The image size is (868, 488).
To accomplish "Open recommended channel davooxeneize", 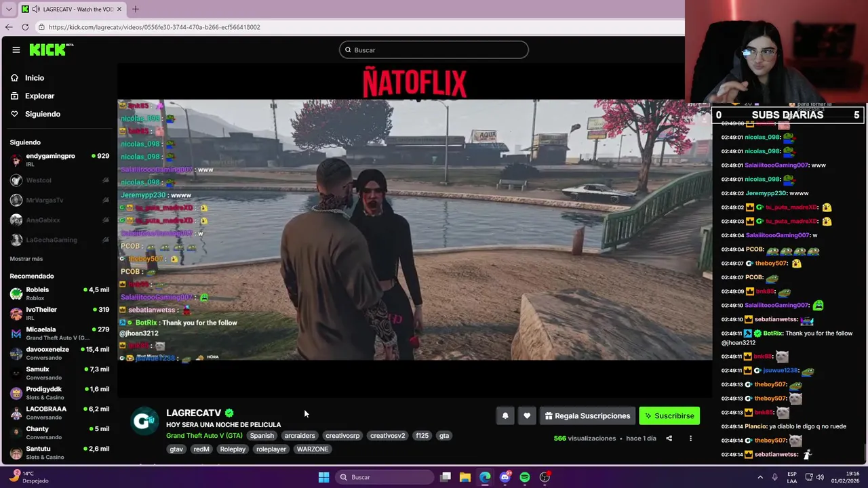I will pos(60,353).
